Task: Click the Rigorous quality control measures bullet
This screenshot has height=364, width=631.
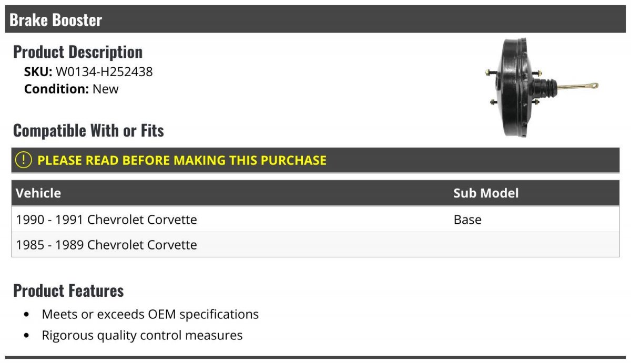Action: (142, 335)
